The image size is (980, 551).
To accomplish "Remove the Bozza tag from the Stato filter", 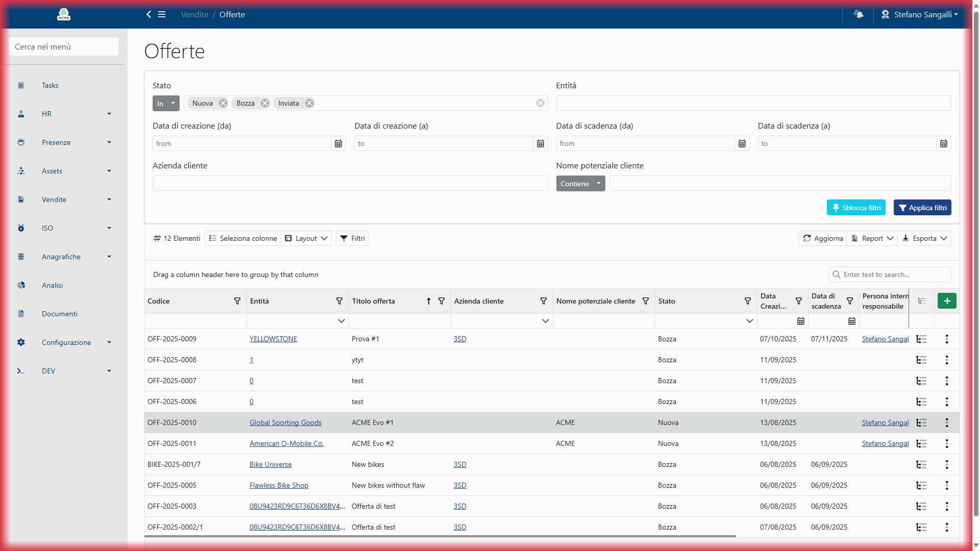I will pos(265,103).
